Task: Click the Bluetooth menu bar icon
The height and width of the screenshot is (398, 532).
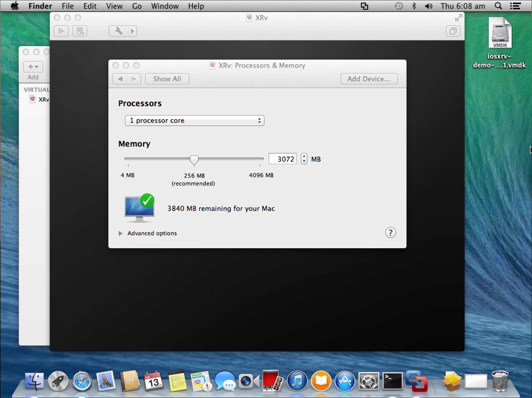Action: click(414, 6)
